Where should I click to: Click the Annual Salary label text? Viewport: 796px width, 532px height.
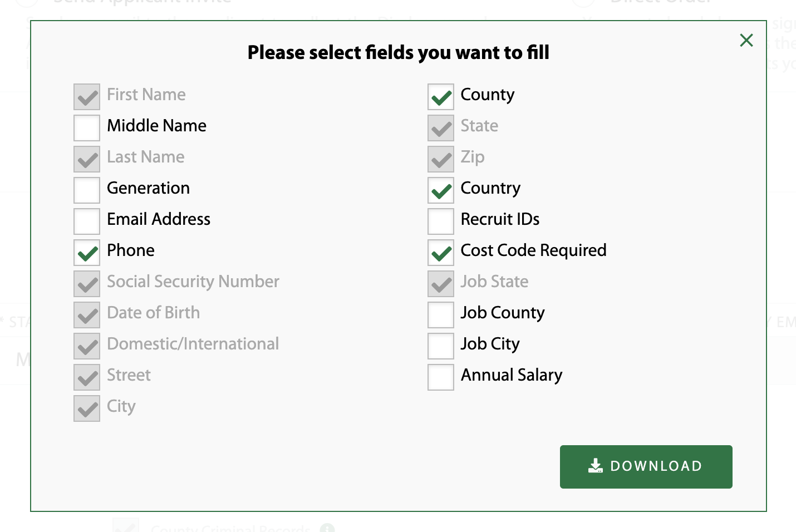tap(512, 375)
